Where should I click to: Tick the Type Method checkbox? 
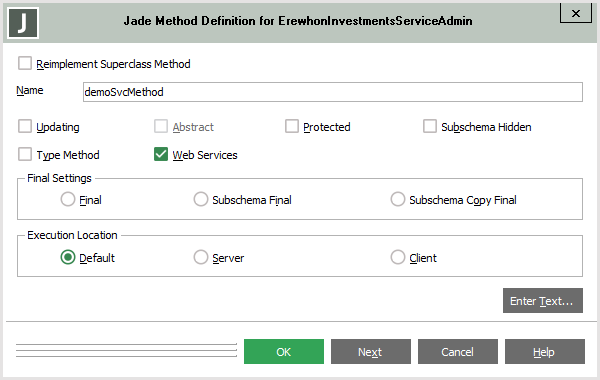coord(25,155)
